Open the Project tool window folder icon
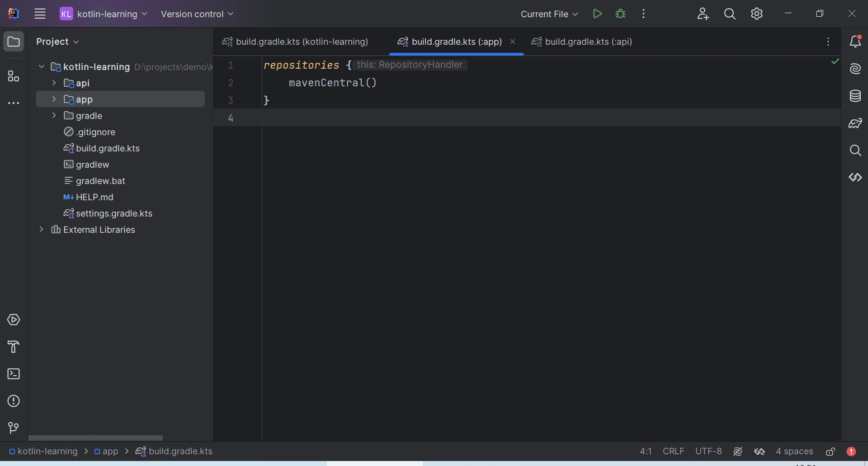868x466 pixels. point(14,42)
